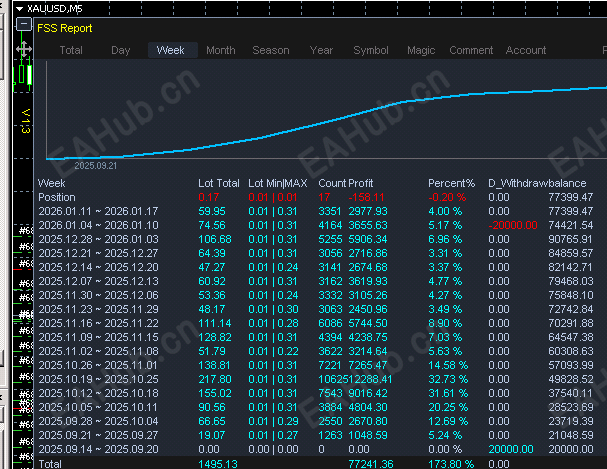Select week row 2025.12.14 ~ 2025.12.20

[x=98, y=267]
